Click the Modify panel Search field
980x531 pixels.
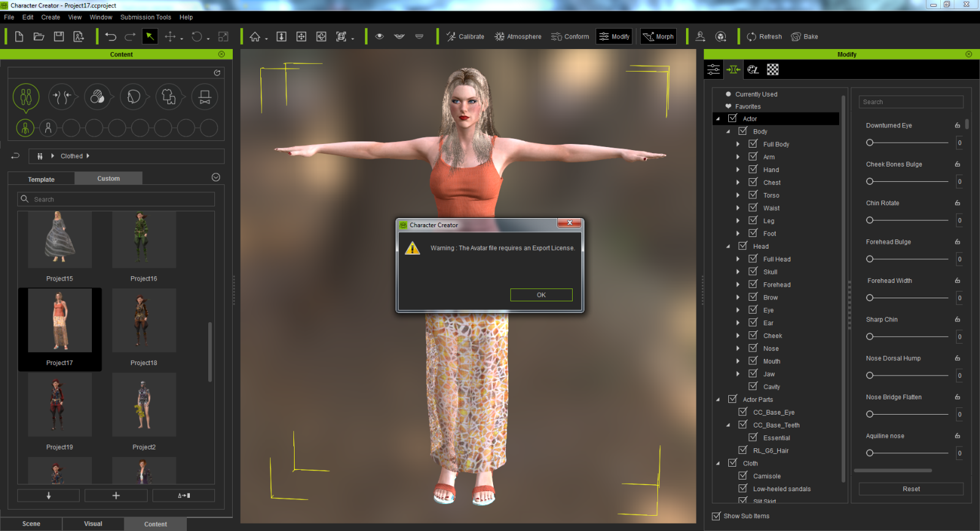(911, 102)
